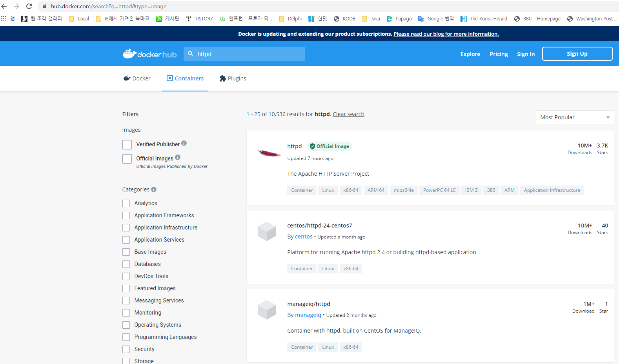Open the apps grid bookmark icon

point(4,18)
